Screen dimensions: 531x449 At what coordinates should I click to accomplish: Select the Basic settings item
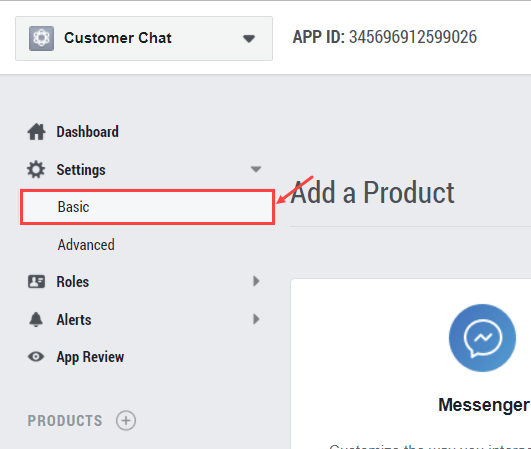pyautogui.click(x=147, y=207)
